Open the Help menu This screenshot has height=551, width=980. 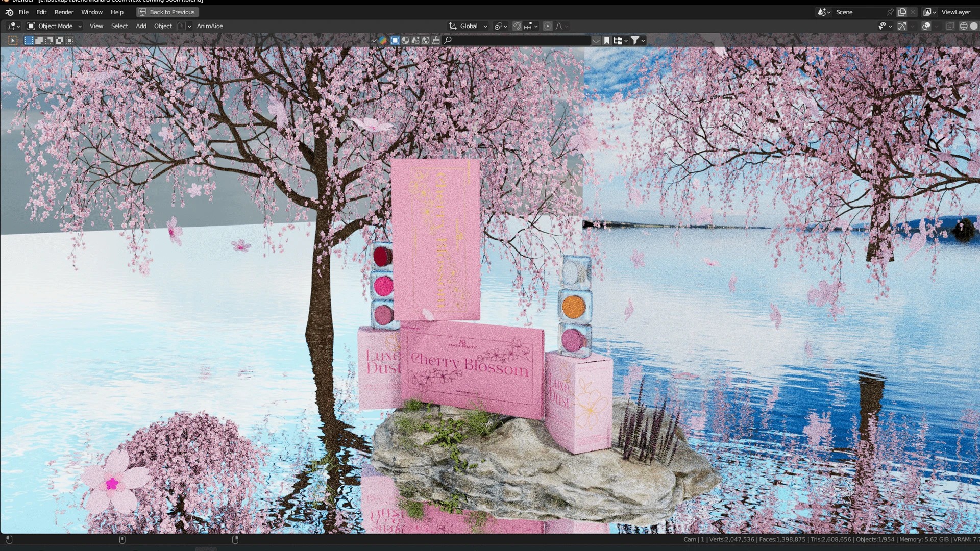(117, 12)
